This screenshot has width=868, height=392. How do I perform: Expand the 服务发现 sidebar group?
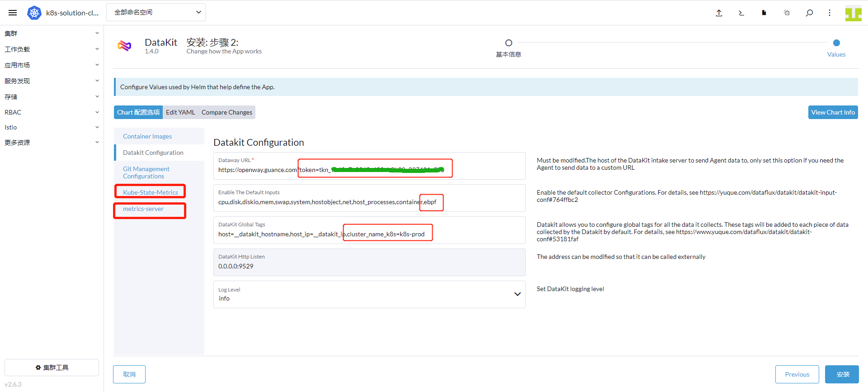pyautogui.click(x=52, y=81)
